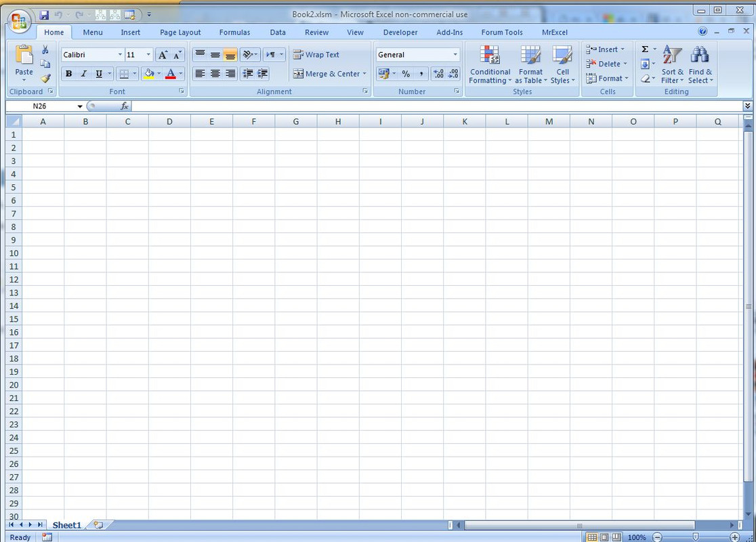The width and height of the screenshot is (756, 542).
Task: Toggle Italic formatting
Action: click(x=83, y=74)
